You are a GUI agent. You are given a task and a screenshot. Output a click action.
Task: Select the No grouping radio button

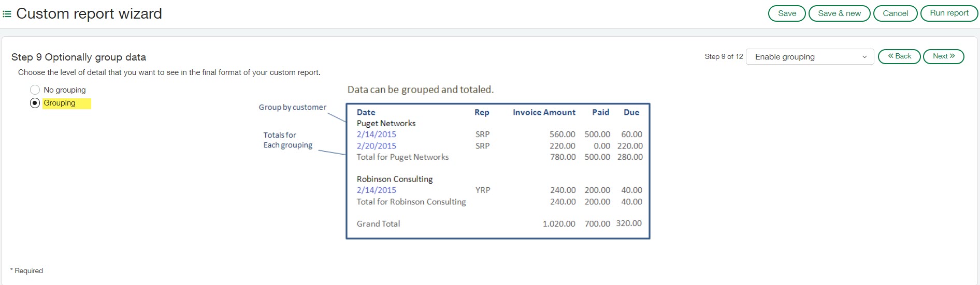(35, 90)
